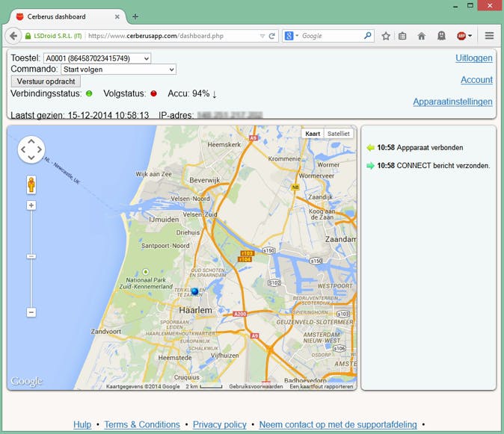The width and height of the screenshot is (504, 434).
Task: Open Privacy policy footer link
Action: tap(220, 424)
